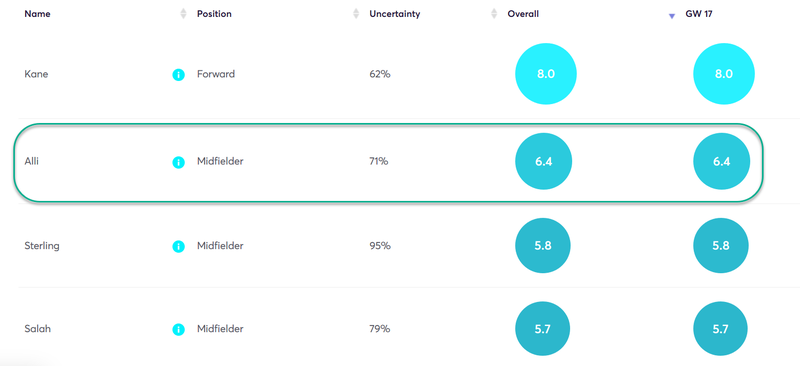
Task: Sort by Uncertainty column arrows
Action: pyautogui.click(x=494, y=14)
